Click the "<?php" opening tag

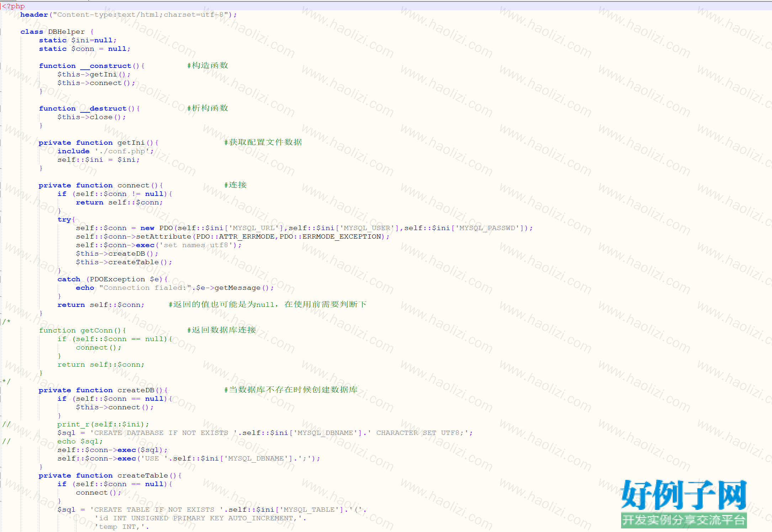click(x=14, y=6)
